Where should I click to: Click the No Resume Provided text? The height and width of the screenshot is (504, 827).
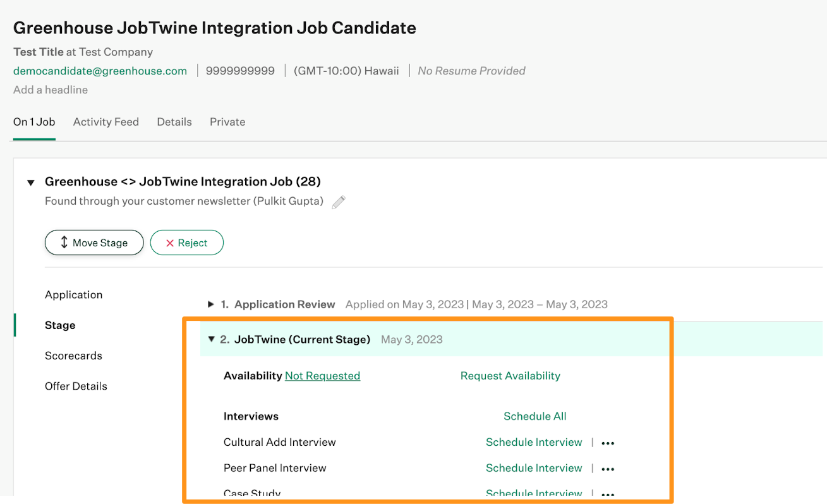point(472,71)
